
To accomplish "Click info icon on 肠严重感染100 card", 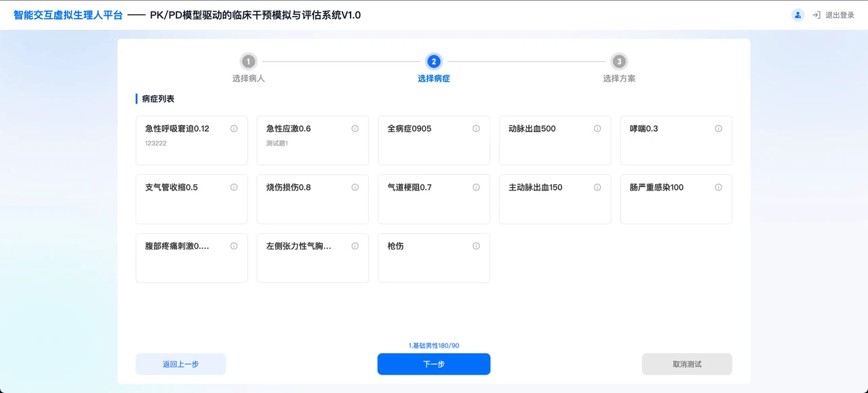I will click(x=718, y=188).
